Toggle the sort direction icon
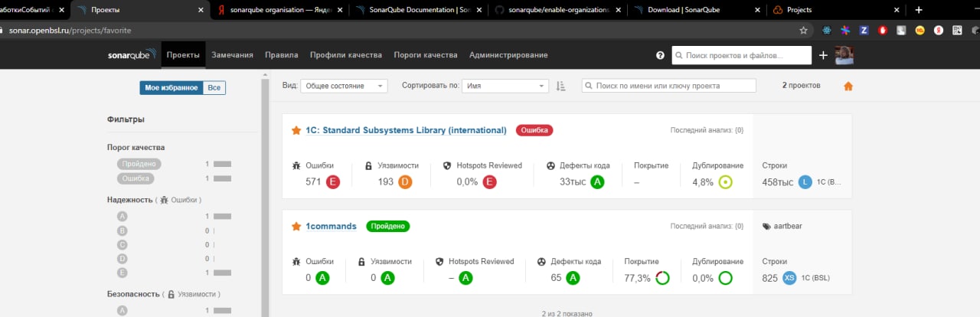Image resolution: width=980 pixels, height=317 pixels. pyautogui.click(x=560, y=86)
